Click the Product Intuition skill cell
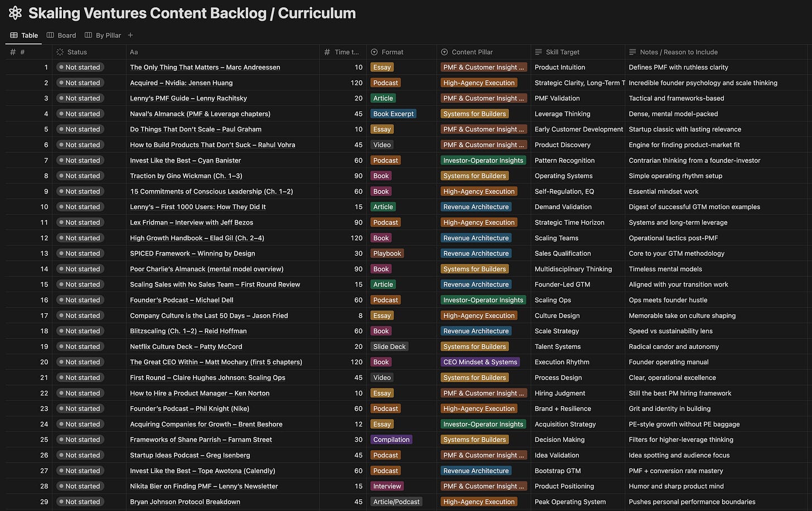 tap(560, 67)
